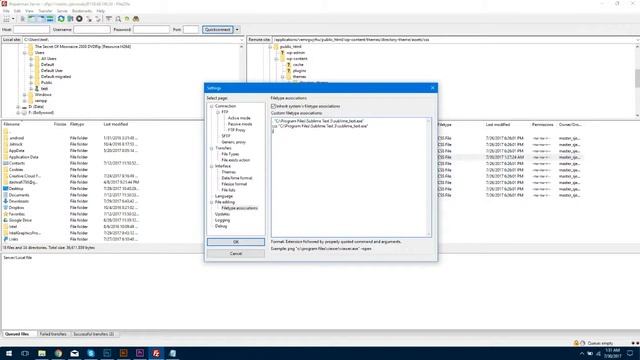640x360 pixels.
Task: Click the Disconnect from server icon
Action: (89, 19)
